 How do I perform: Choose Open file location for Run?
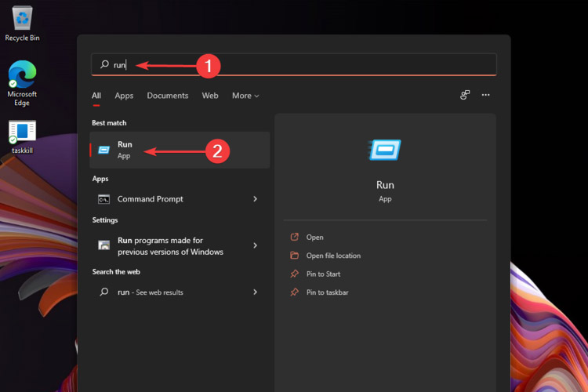click(x=333, y=256)
